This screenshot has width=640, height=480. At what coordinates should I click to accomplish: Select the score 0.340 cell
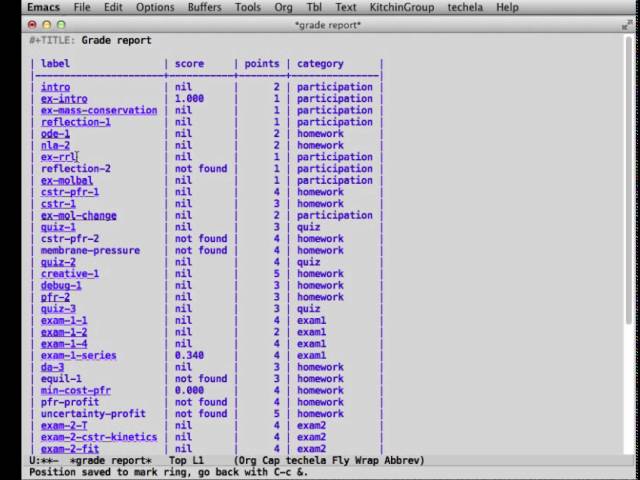tap(189, 356)
